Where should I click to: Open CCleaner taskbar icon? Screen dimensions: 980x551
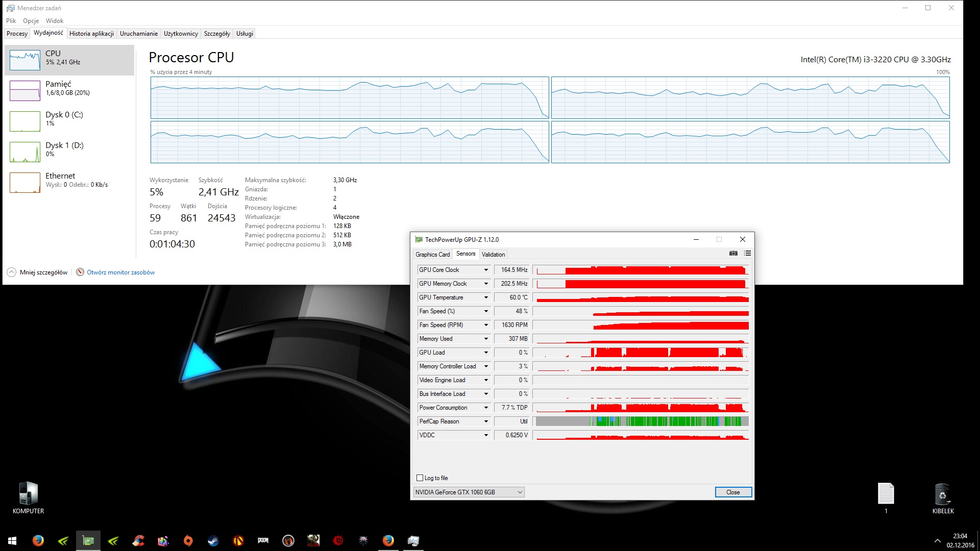point(138,541)
